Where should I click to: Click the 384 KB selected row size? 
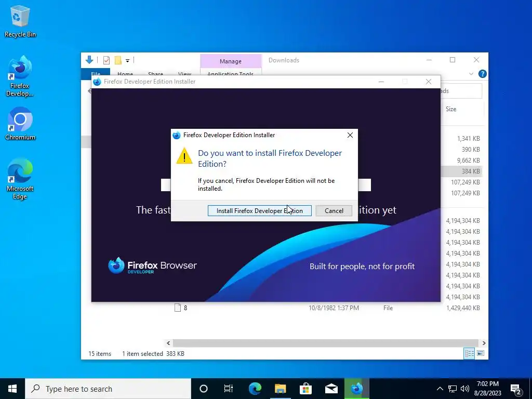click(471, 171)
